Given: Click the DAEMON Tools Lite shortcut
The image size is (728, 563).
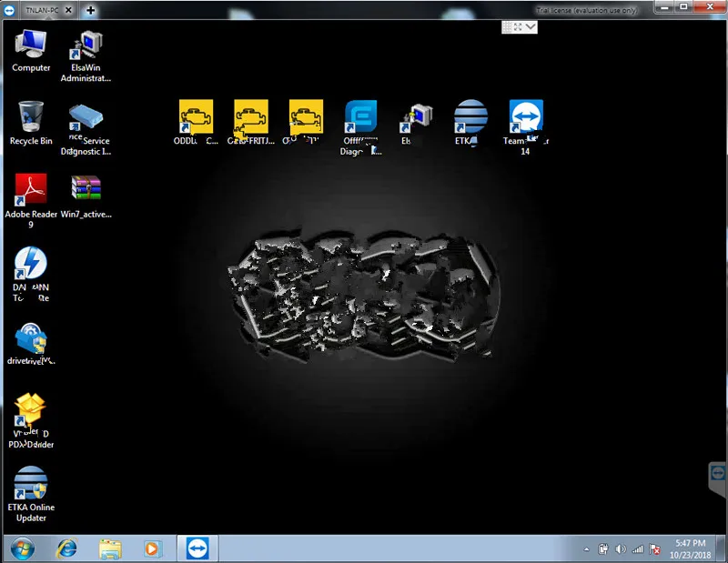Looking at the screenshot, I should 31,274.
